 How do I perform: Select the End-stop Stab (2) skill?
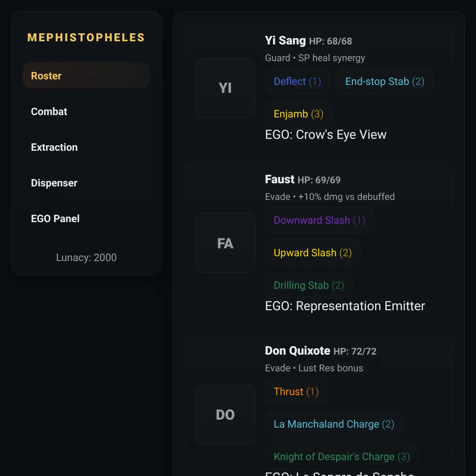click(385, 81)
